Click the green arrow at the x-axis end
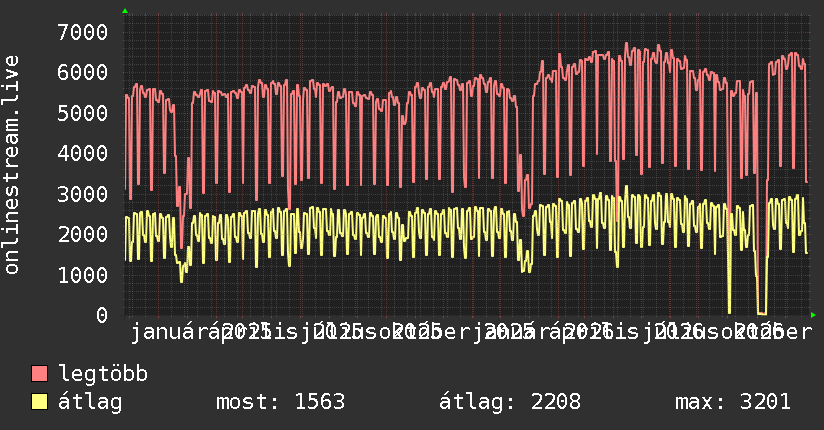Viewport: 824px width, 430px height. [x=813, y=315]
